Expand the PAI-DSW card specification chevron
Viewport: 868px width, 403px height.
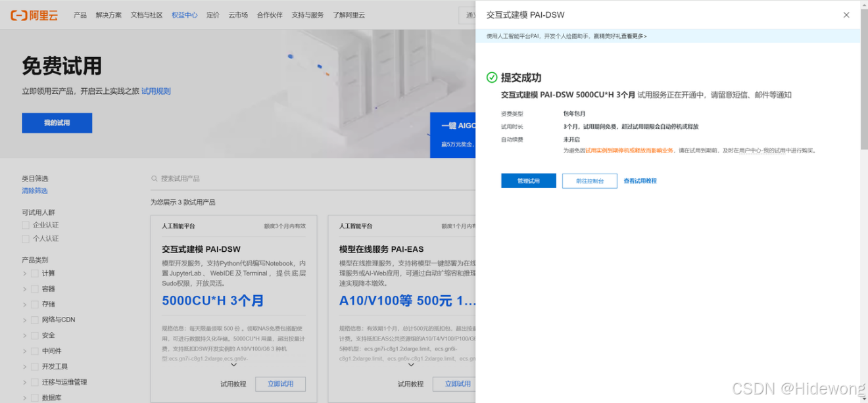coord(233,365)
